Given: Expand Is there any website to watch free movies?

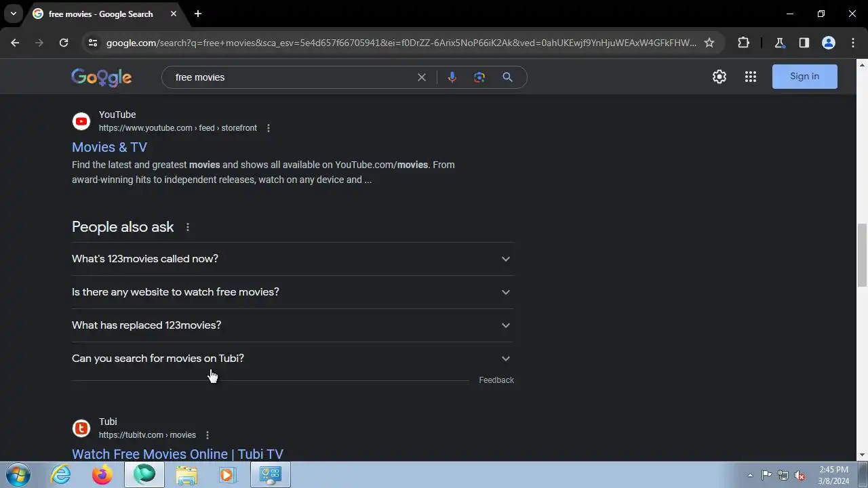Looking at the screenshot, I should point(293,292).
